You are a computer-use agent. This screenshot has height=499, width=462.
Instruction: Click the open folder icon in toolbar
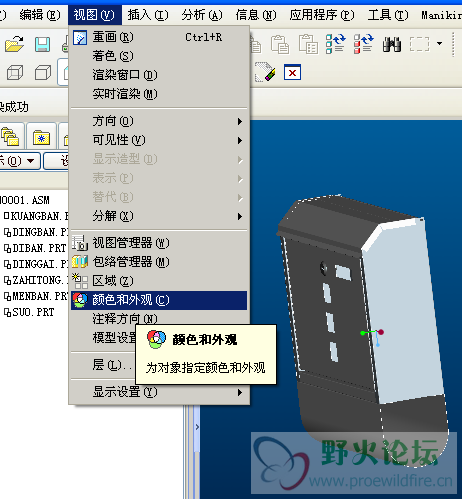pyautogui.click(x=14, y=44)
